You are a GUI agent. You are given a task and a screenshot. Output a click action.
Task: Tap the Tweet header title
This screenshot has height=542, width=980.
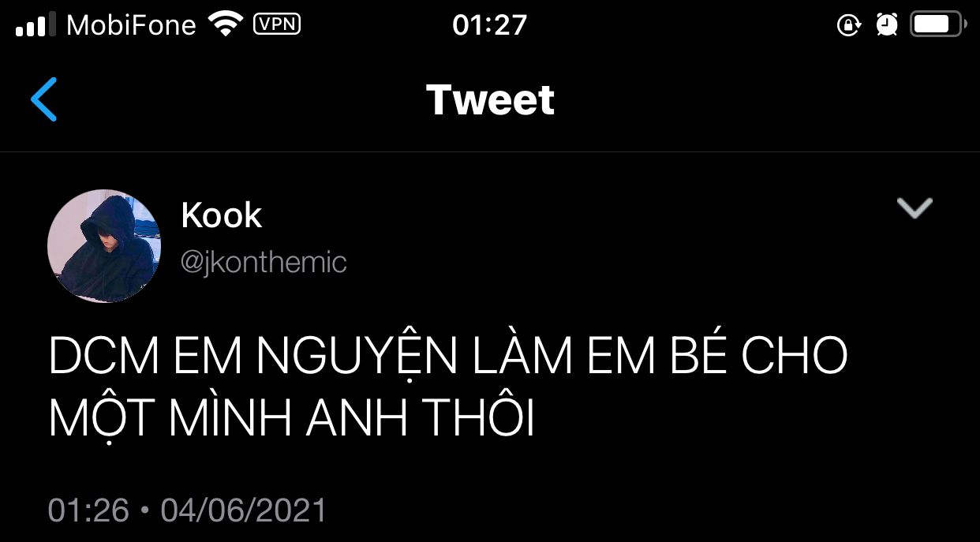[x=490, y=100]
